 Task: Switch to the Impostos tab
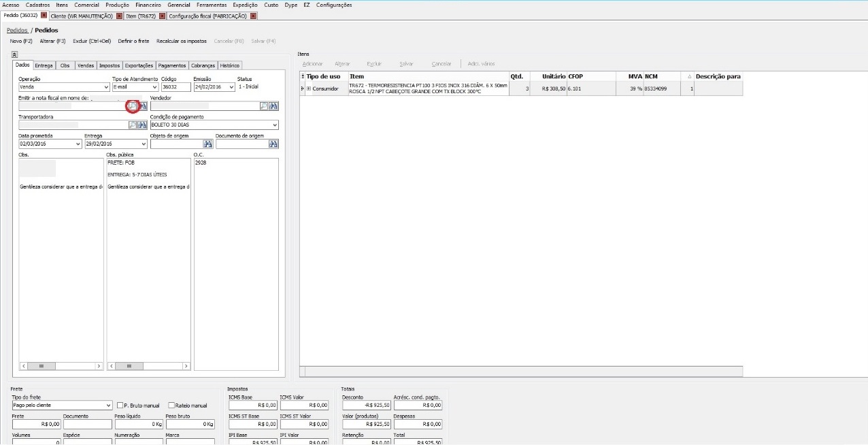click(x=110, y=65)
